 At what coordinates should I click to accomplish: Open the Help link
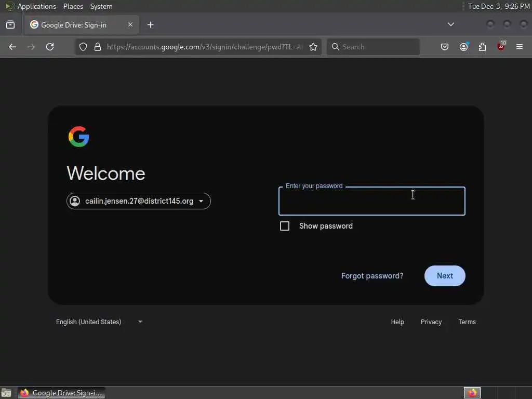(x=397, y=322)
